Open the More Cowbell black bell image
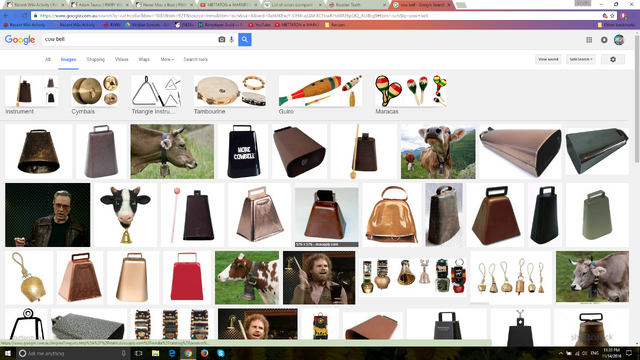The image size is (640, 360). point(243,151)
